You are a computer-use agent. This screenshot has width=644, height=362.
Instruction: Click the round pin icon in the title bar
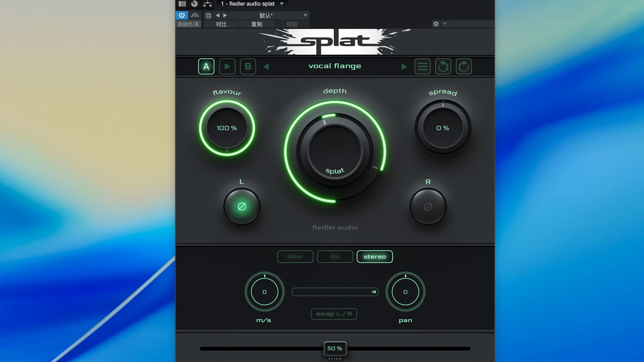click(194, 4)
